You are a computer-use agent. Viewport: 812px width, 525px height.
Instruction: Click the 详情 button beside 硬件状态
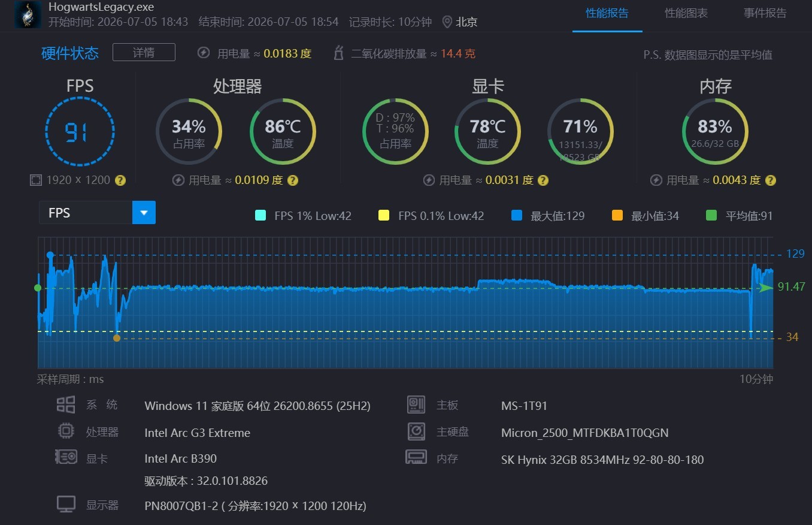pyautogui.click(x=144, y=52)
